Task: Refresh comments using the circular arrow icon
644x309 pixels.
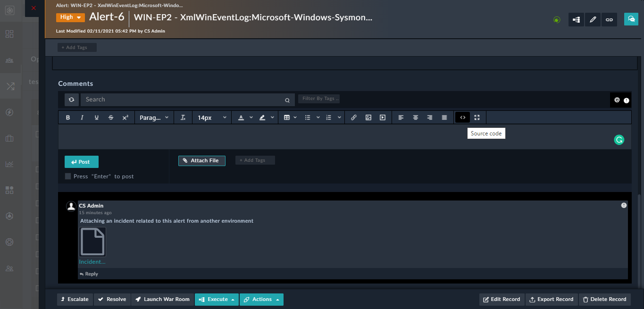Action: point(71,100)
